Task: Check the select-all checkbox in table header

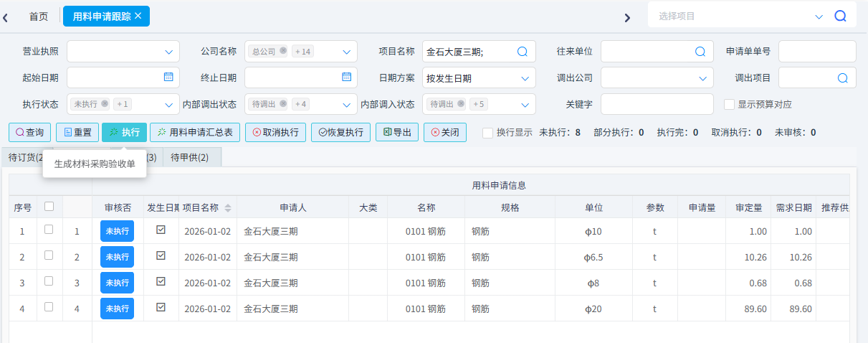Action: (x=49, y=207)
